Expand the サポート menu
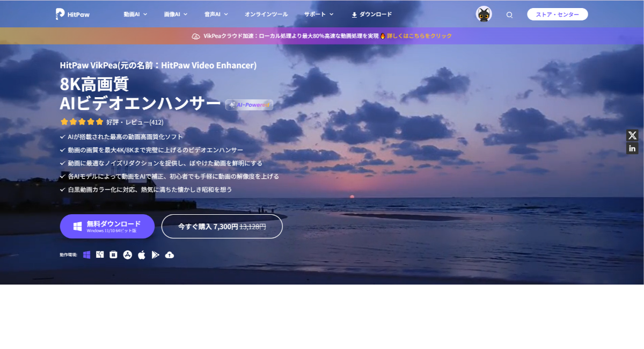 click(x=318, y=14)
